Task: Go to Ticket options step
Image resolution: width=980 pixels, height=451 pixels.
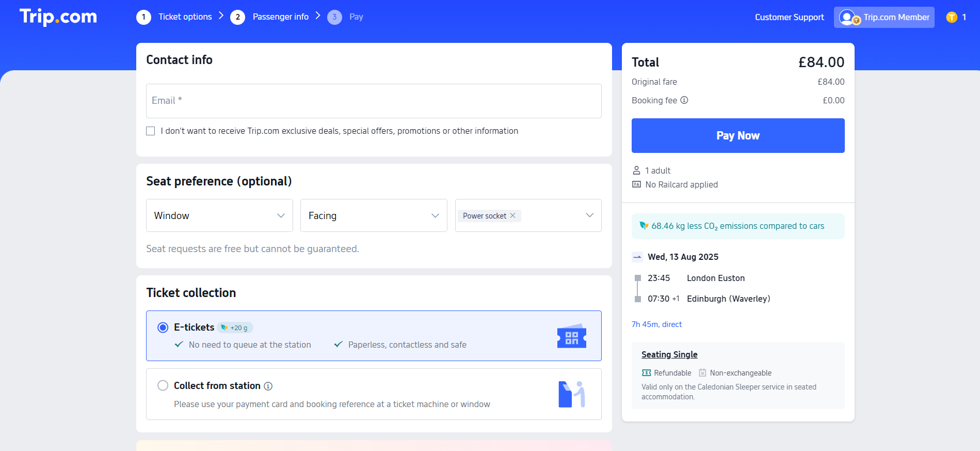Action: tap(185, 17)
